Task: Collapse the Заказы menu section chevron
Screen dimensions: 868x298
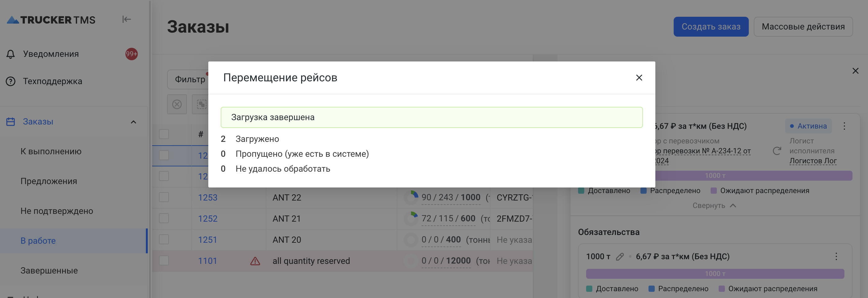Action: point(133,122)
